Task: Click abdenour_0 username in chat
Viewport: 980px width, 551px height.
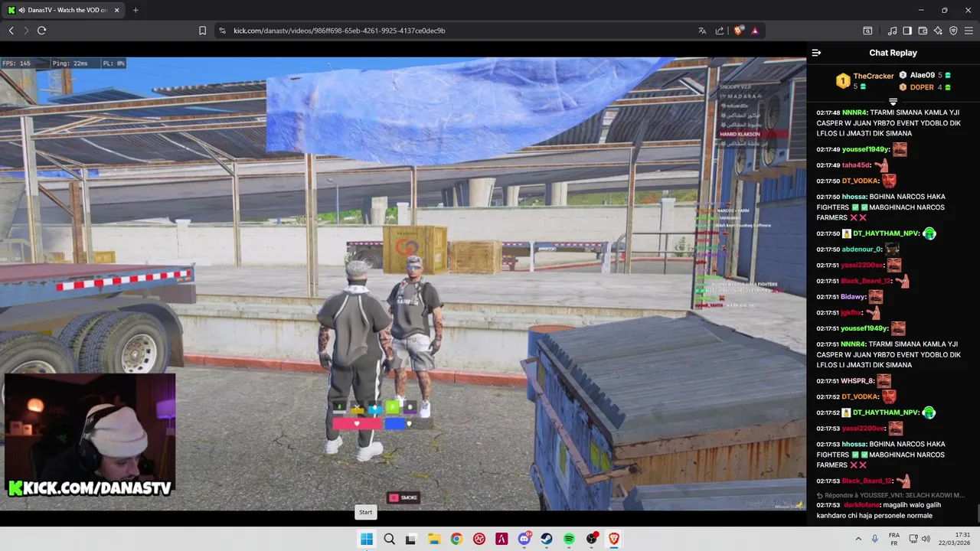Action: tap(862, 249)
